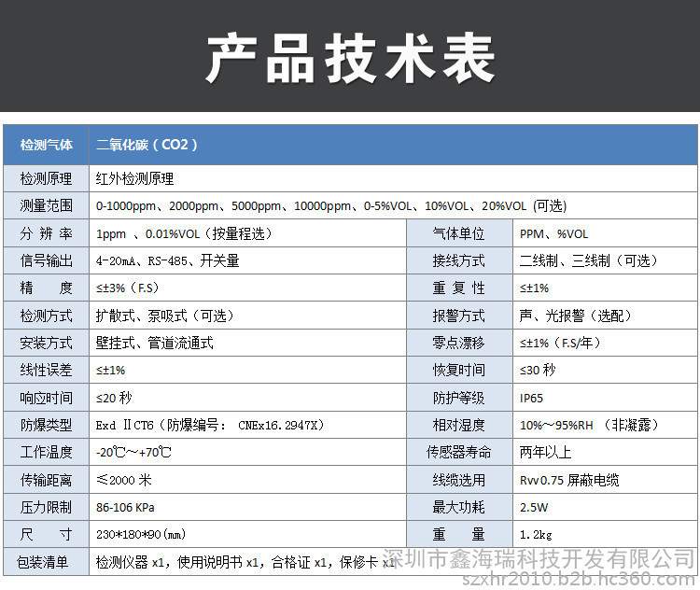The width and height of the screenshot is (700, 590).
Task: Select the IP65 protection rating cell
Action: click(531, 398)
